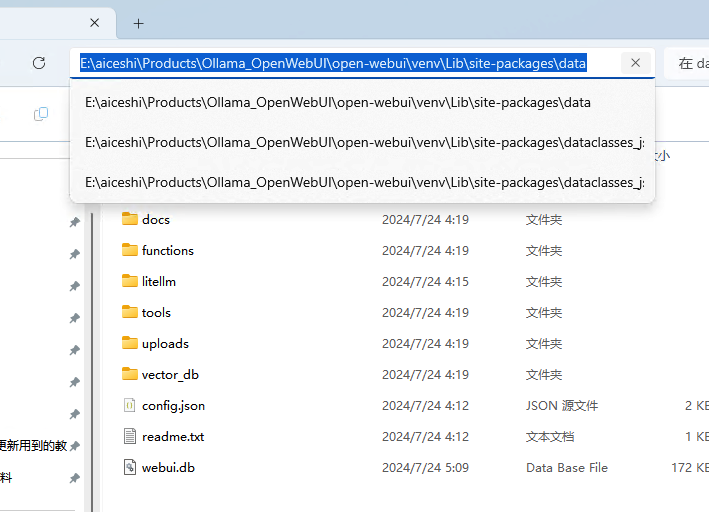
Task: Click the pin icon beside vector_db row
Action: [x=75, y=382]
